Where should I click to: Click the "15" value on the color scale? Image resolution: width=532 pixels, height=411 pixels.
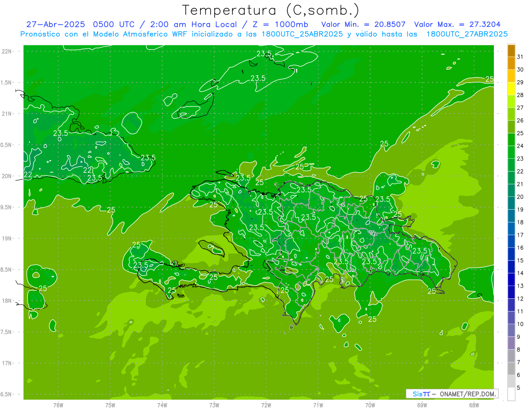pos(520,260)
